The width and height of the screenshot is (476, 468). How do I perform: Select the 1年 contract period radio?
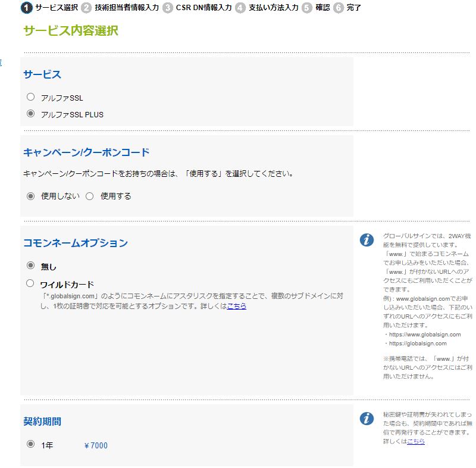(30, 444)
